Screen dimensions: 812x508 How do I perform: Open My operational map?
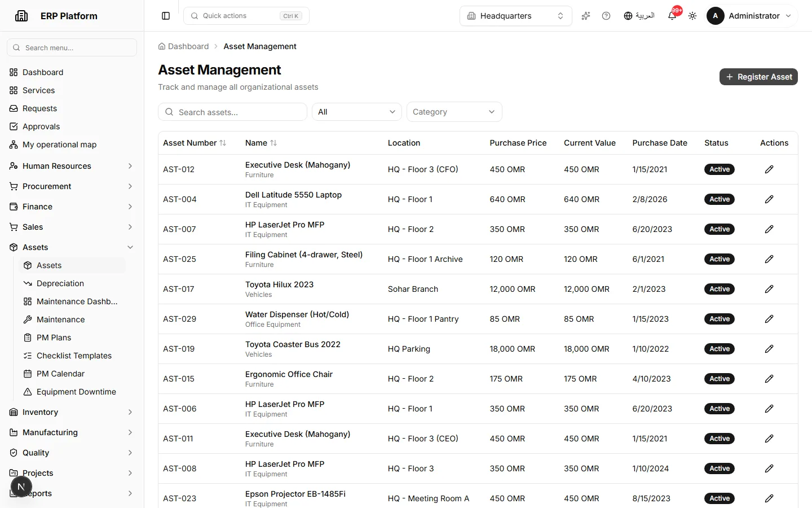[72, 144]
